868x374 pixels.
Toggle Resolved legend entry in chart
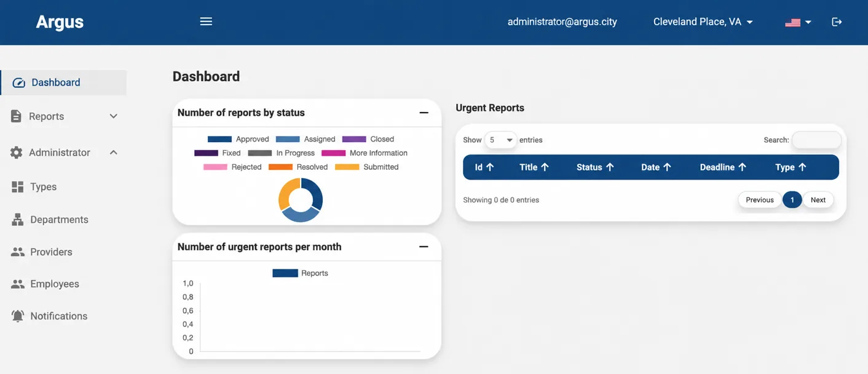pos(298,167)
